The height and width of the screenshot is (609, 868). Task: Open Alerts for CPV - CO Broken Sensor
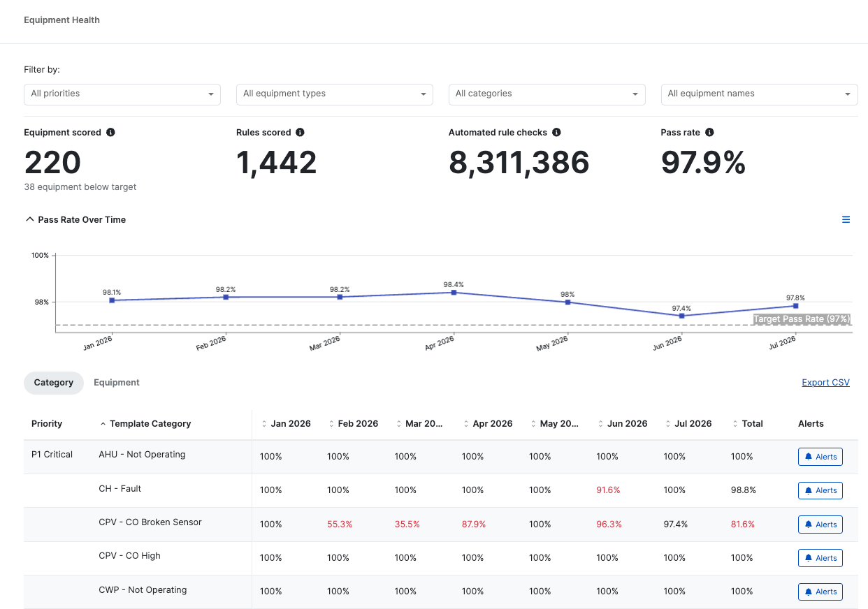tap(820, 524)
